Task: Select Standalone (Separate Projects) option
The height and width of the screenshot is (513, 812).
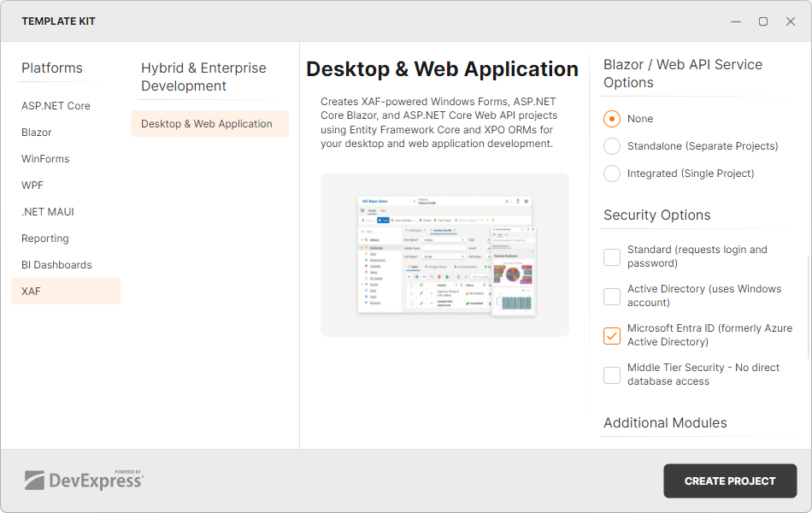Action: point(612,145)
